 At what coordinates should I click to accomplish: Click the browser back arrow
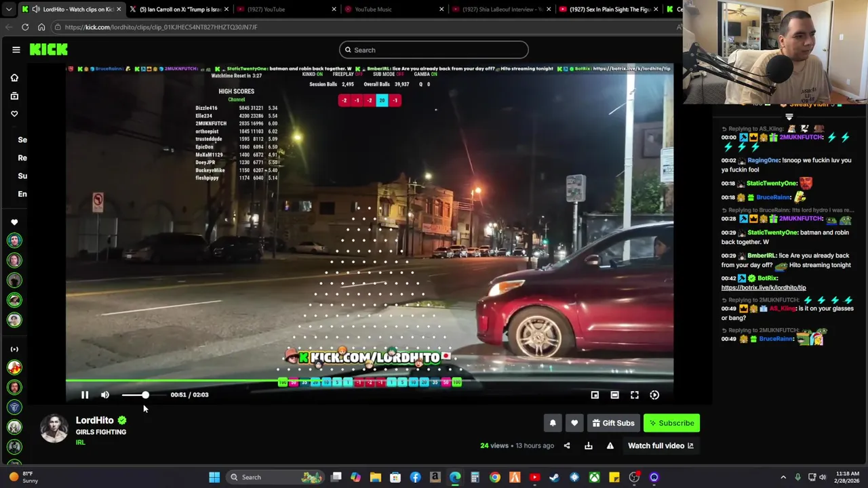coord(9,27)
